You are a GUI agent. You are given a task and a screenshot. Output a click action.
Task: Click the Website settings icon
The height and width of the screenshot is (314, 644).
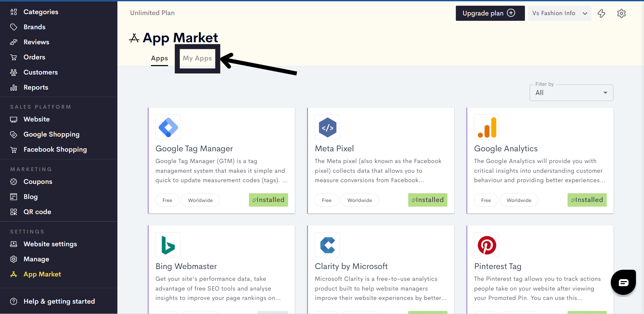pyautogui.click(x=13, y=244)
